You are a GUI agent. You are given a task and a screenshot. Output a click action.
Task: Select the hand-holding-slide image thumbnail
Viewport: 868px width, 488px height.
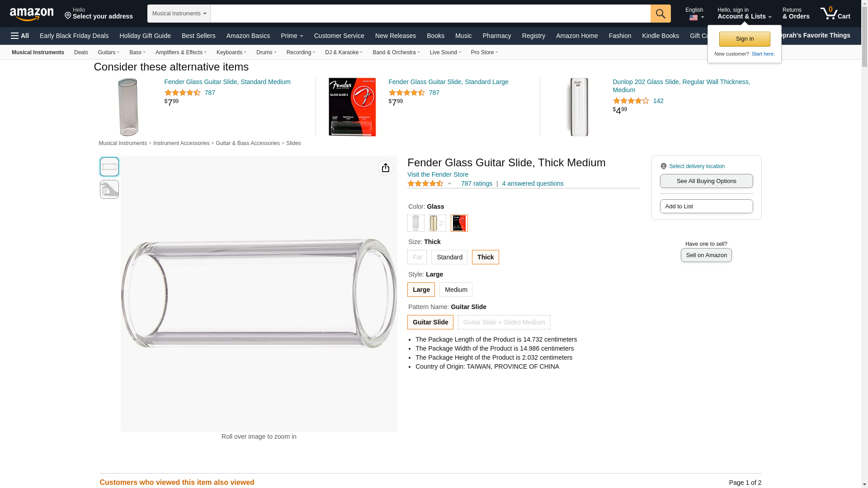click(109, 189)
